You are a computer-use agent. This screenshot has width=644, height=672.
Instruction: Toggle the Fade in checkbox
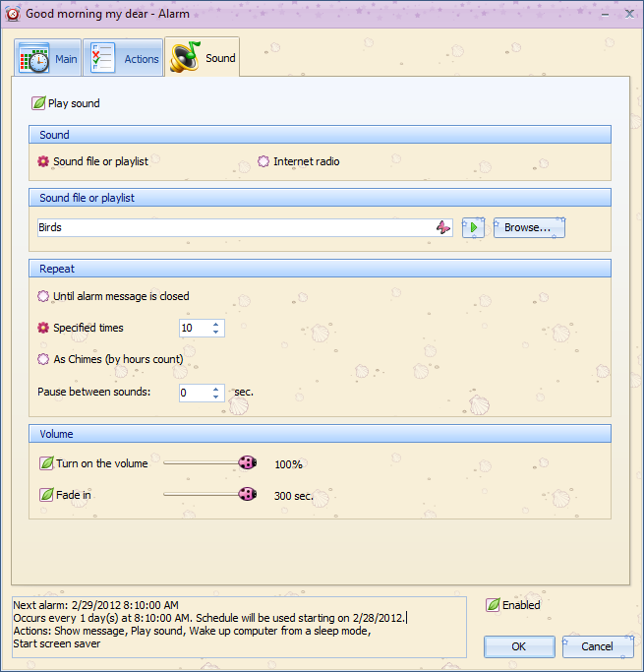pos(46,495)
